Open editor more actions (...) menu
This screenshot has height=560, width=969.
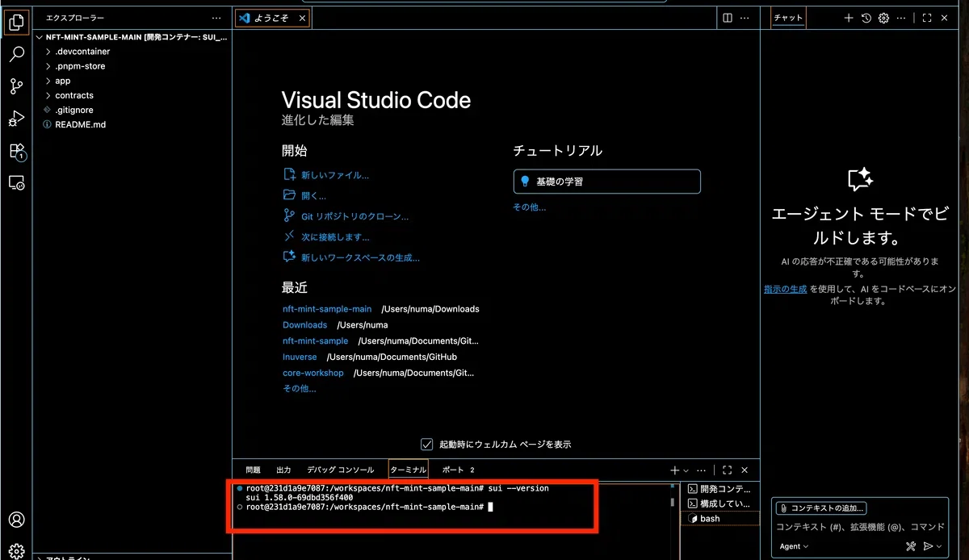(745, 18)
